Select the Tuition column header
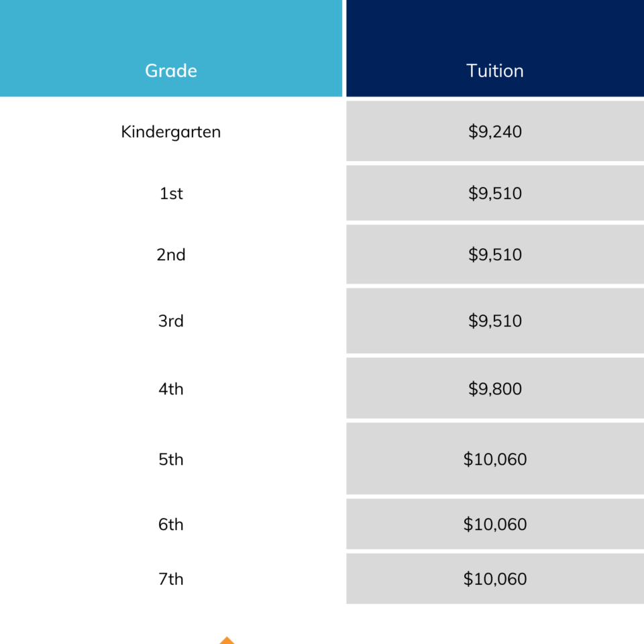This screenshot has width=644, height=644. click(x=495, y=70)
